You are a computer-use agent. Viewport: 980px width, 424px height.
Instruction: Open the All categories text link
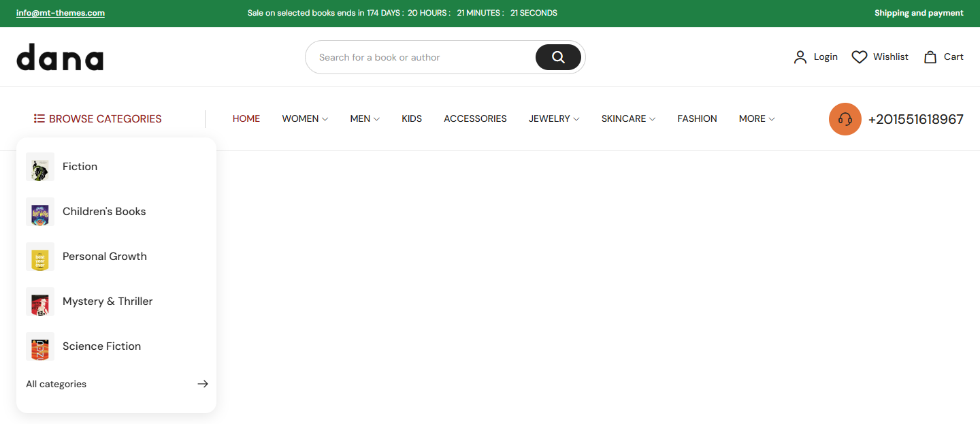[x=56, y=384]
